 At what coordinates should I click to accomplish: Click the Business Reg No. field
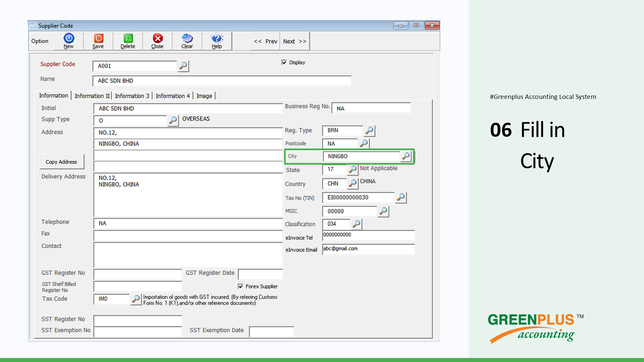click(371, 108)
